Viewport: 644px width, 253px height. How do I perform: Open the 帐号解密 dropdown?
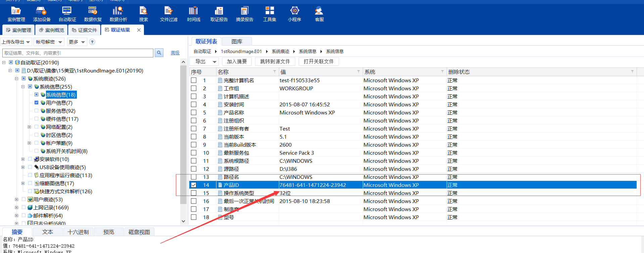click(x=49, y=42)
